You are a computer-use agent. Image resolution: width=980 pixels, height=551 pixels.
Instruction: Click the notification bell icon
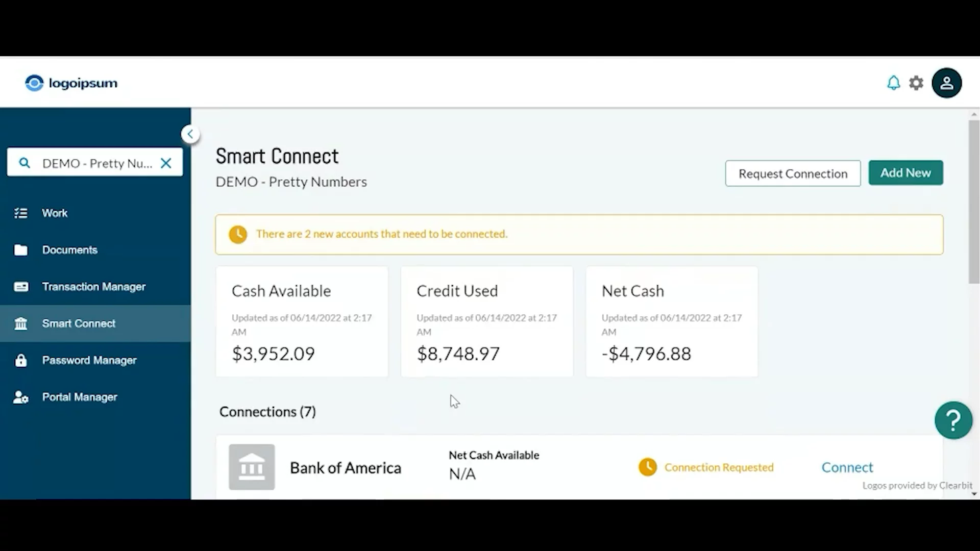[x=893, y=83]
